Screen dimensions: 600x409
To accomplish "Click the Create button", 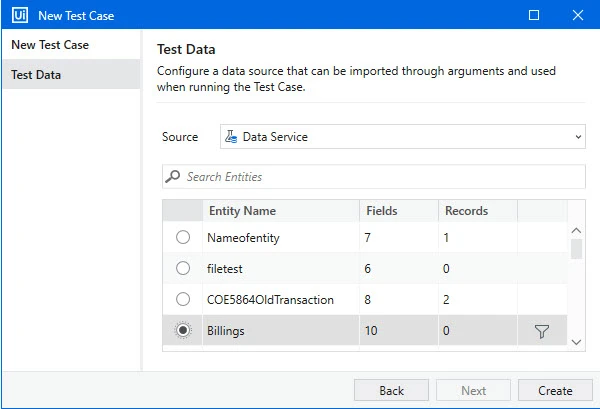I will point(555,391).
